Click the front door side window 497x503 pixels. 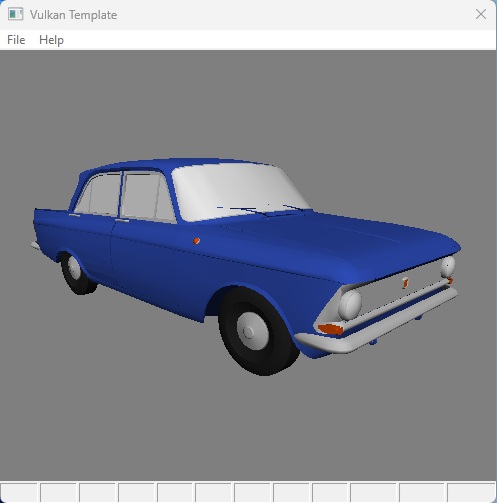(146, 197)
